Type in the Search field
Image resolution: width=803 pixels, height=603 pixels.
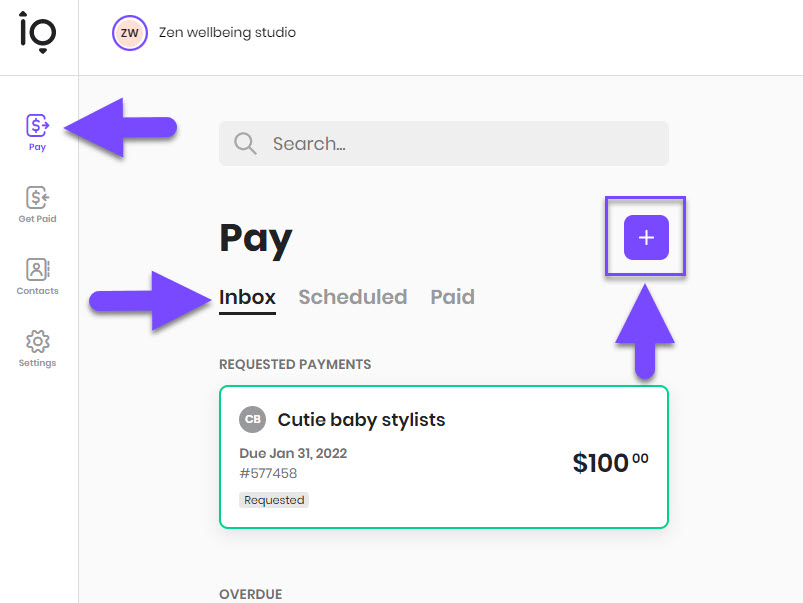(x=460, y=144)
